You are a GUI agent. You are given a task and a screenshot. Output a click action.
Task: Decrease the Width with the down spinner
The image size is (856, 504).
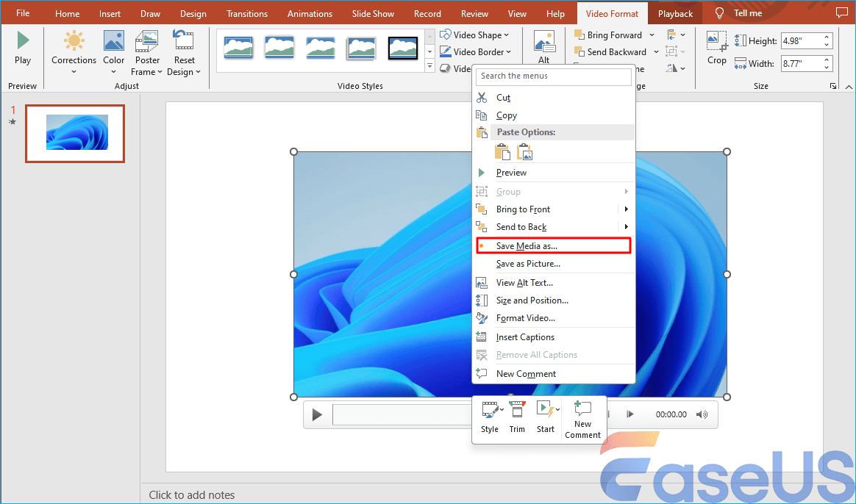827,67
